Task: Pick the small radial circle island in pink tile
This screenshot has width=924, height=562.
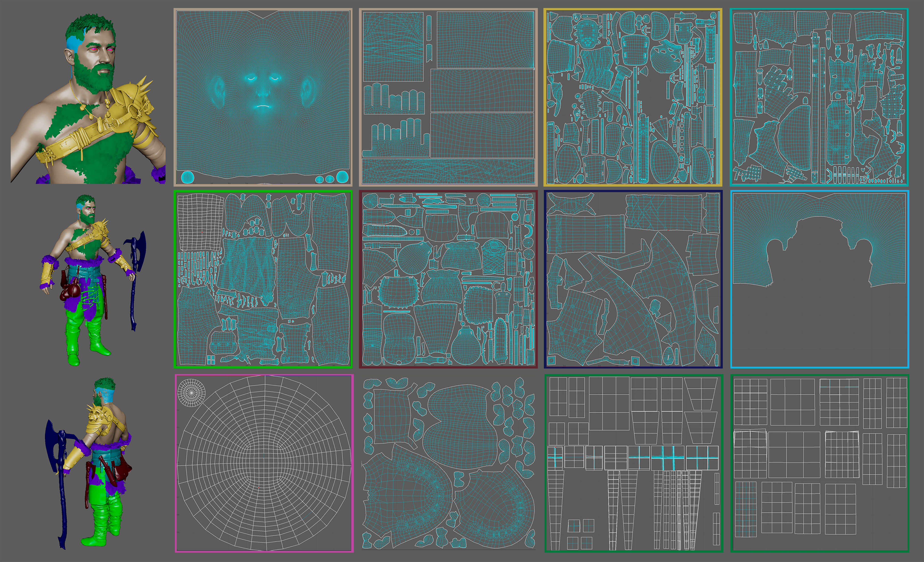Action: (x=191, y=392)
